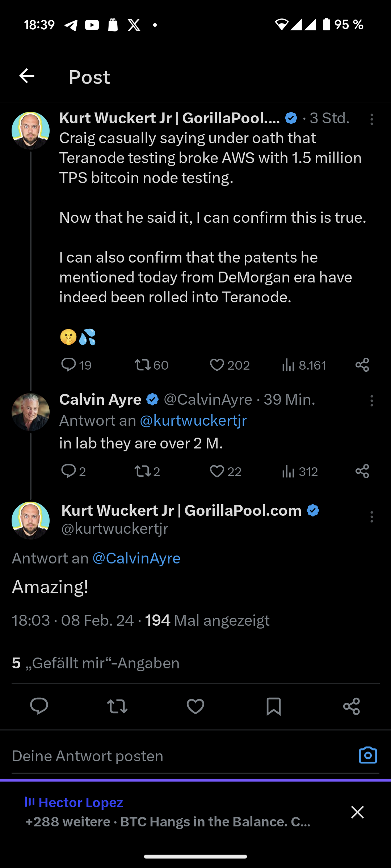
Task: Tap the Deine Antwort posten field
Action: (145, 756)
